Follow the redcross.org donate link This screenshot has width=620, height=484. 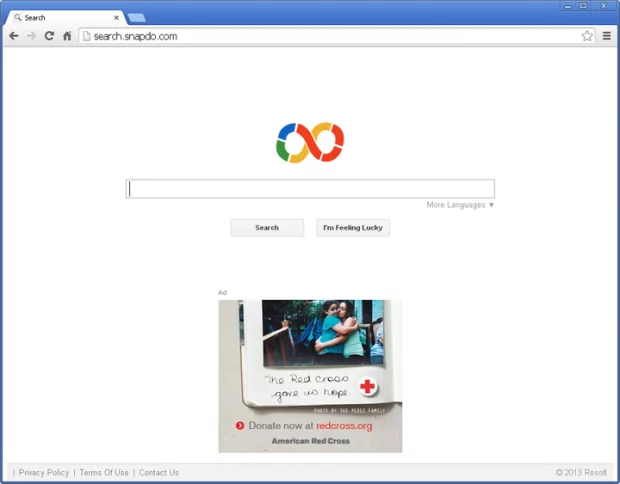(344, 426)
